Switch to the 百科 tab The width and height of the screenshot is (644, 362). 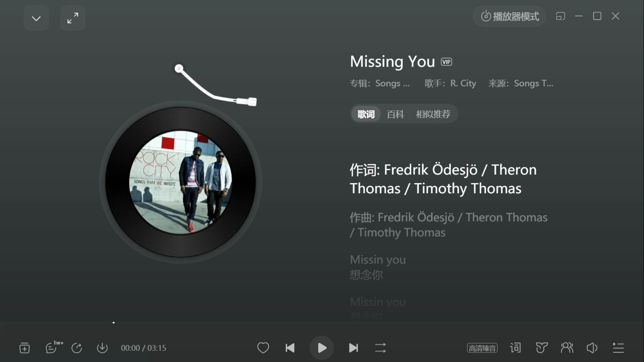click(395, 114)
